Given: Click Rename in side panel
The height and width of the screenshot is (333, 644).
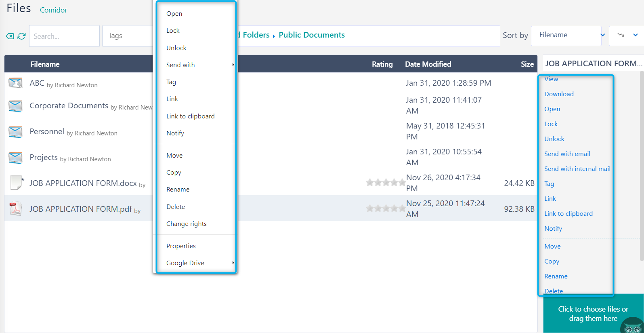Looking at the screenshot, I should tap(556, 276).
